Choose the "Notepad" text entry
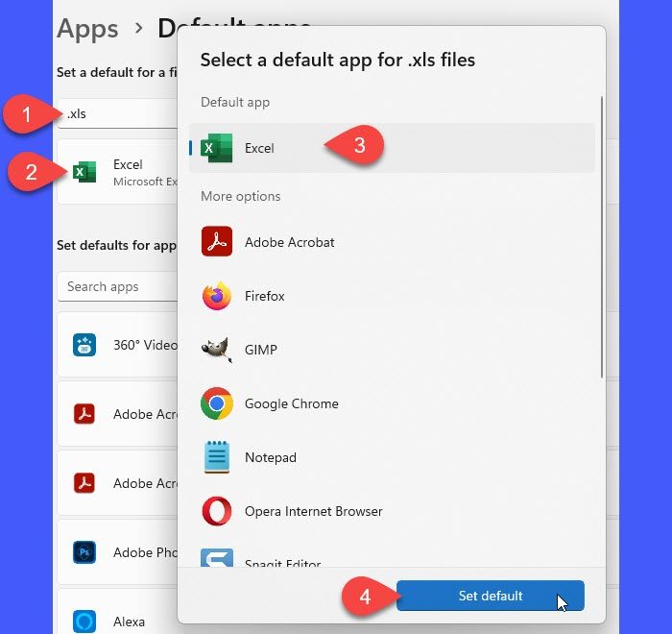672x634 pixels. click(271, 457)
